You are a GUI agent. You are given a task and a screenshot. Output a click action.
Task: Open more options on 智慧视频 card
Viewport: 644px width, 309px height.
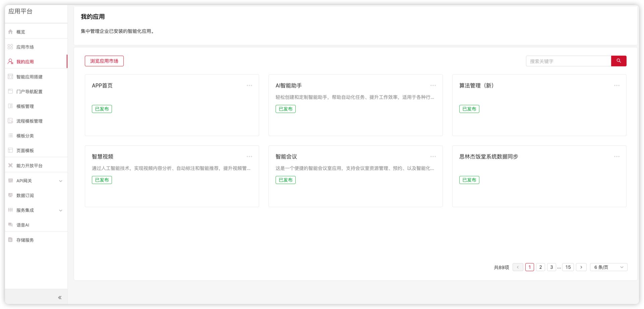[x=249, y=157]
